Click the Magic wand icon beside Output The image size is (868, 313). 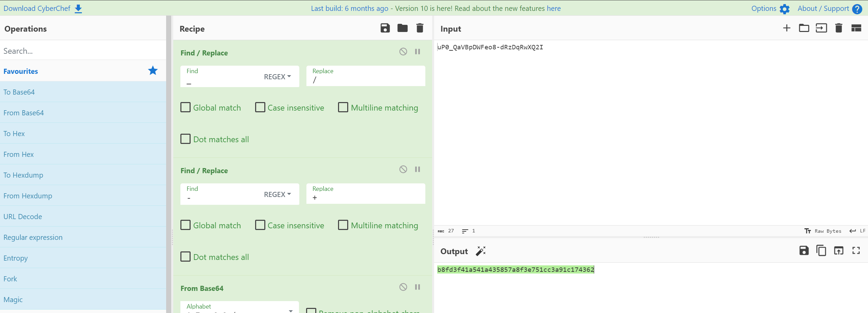(481, 251)
